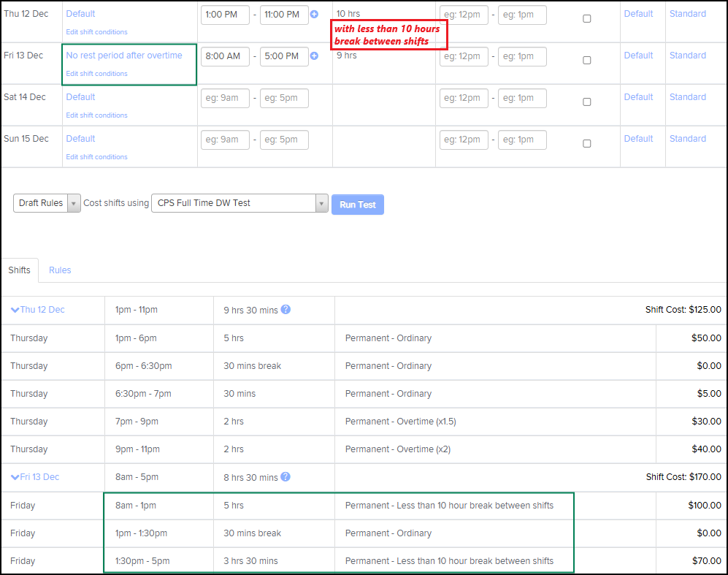
Task: Click help icon next to 9 hrs 30 mins
Action: point(286,310)
